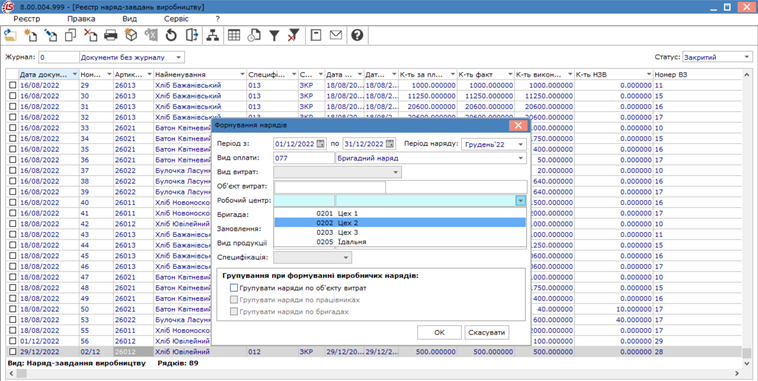Select 0203 Цех 3 from list
Image resolution: width=758 pixels, height=381 pixels.
[400, 233]
